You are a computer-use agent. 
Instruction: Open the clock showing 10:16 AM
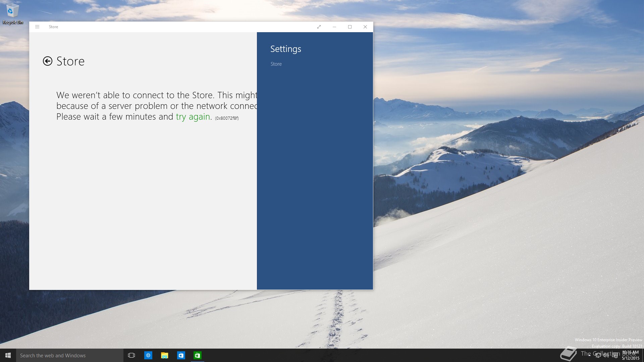click(631, 355)
